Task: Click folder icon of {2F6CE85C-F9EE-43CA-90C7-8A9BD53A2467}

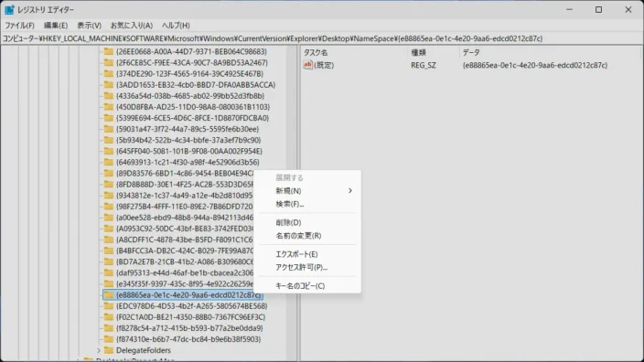Action: pyautogui.click(x=109, y=62)
